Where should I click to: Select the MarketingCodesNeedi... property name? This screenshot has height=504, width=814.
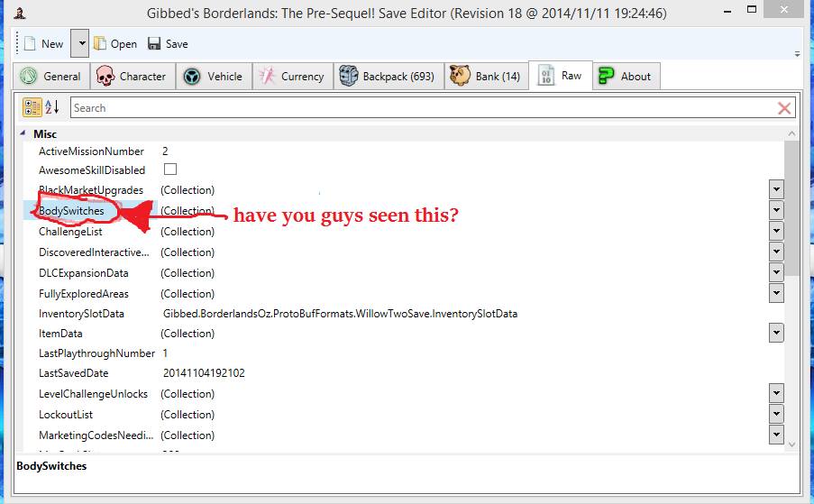(96, 435)
